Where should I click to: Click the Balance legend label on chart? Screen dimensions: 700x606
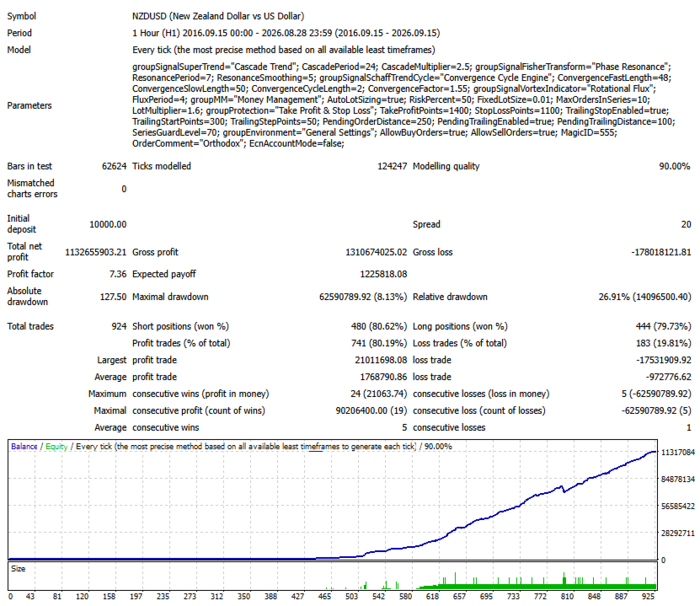click(x=24, y=446)
